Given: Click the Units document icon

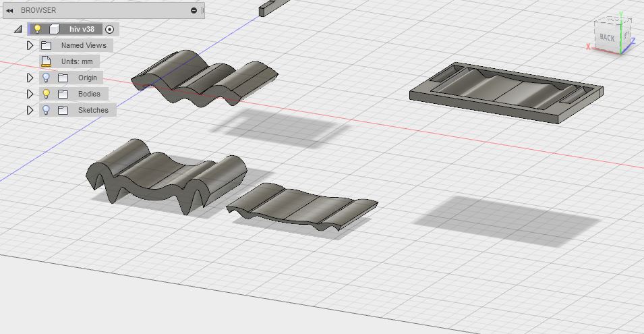Looking at the screenshot, I should click(46, 61).
